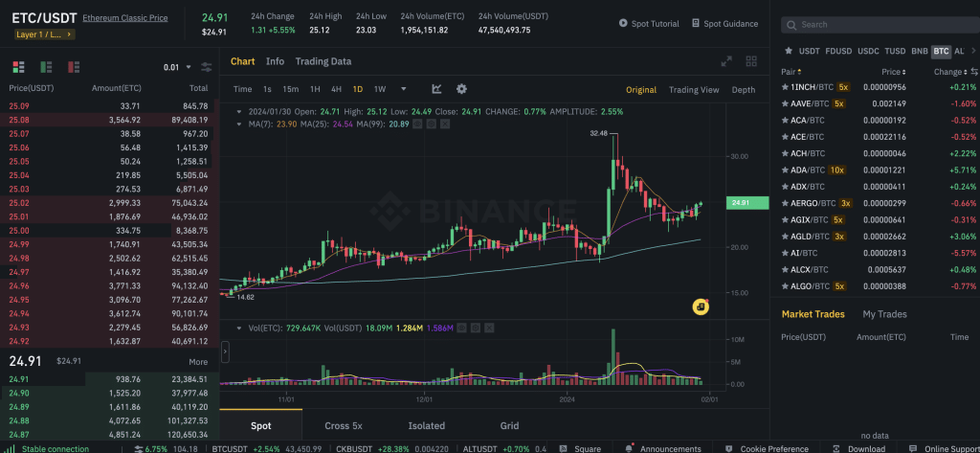Select 15m chart interval
Image resolution: width=980 pixels, height=453 pixels.
290,89
